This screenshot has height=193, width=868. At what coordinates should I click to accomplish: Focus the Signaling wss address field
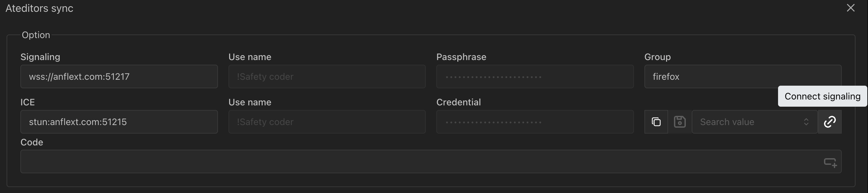pyautogui.click(x=119, y=76)
